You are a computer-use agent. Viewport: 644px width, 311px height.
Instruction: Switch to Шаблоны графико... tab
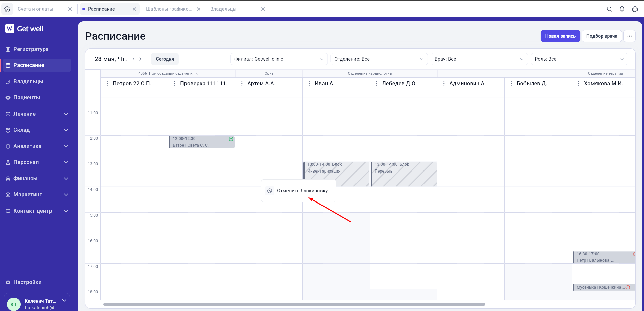pos(169,9)
